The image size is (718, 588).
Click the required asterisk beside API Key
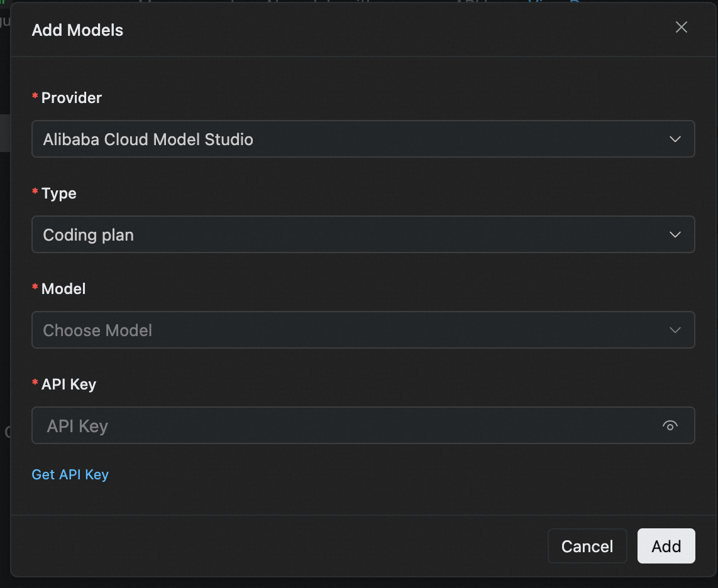pyautogui.click(x=35, y=384)
